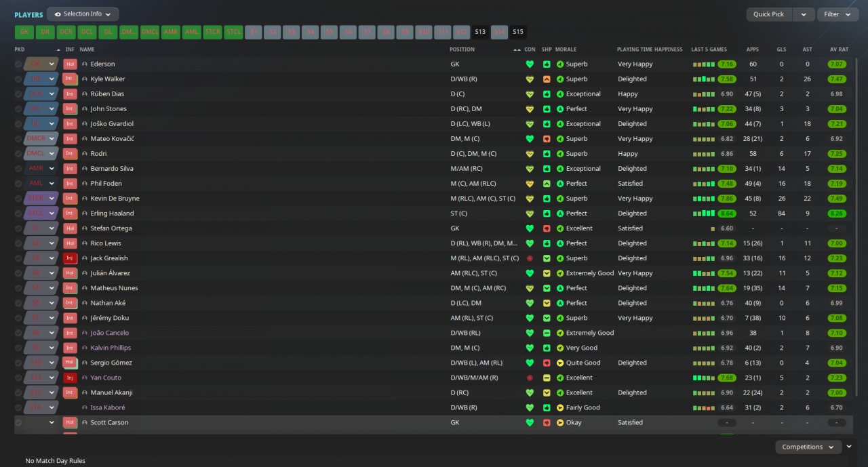Select the S15 substitute tab

click(518, 32)
